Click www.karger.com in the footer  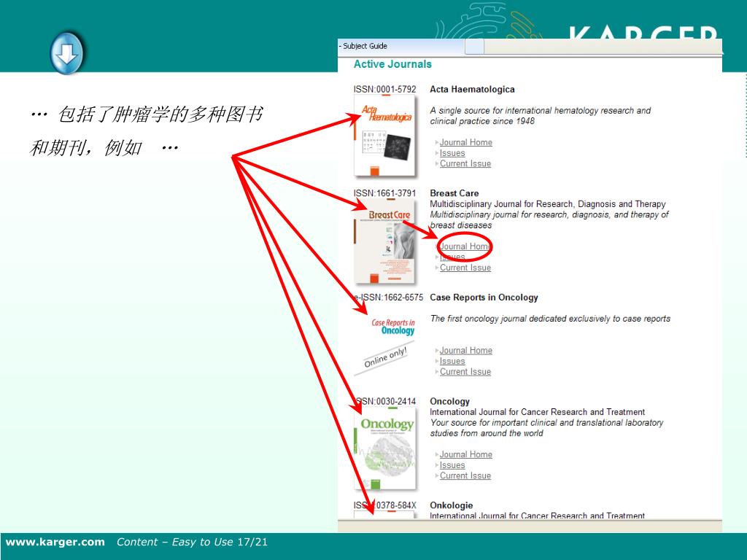pos(55,542)
